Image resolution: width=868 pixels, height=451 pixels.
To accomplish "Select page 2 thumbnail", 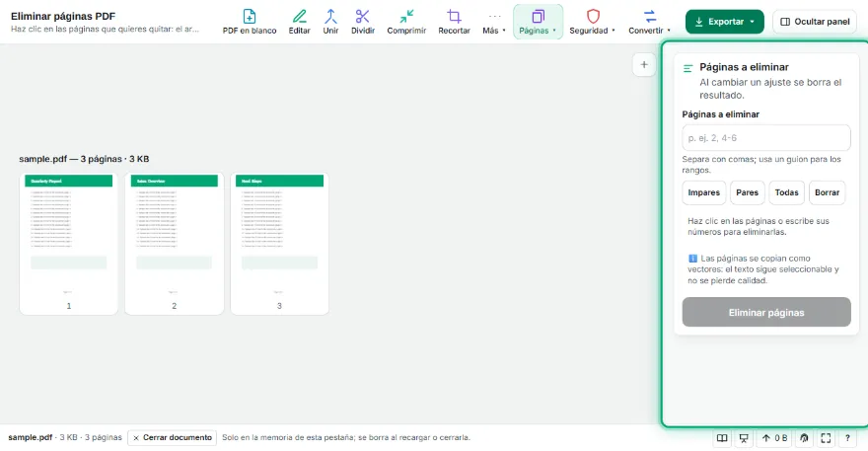I will coord(174,244).
